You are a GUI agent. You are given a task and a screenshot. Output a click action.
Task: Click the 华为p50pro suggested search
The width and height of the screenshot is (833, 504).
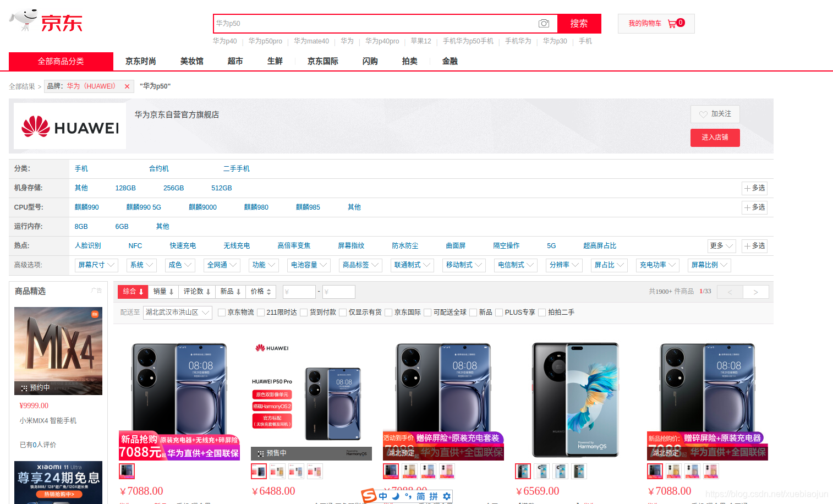[x=265, y=41]
